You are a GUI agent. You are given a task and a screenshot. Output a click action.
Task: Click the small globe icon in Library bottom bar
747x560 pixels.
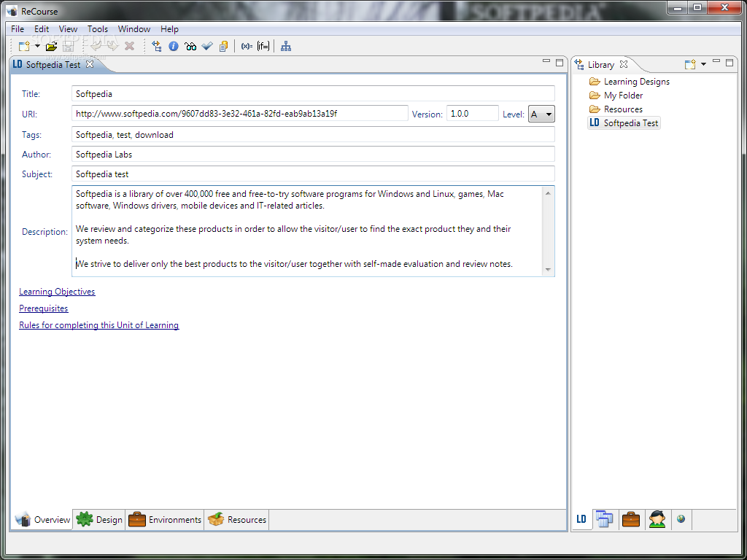(x=681, y=518)
